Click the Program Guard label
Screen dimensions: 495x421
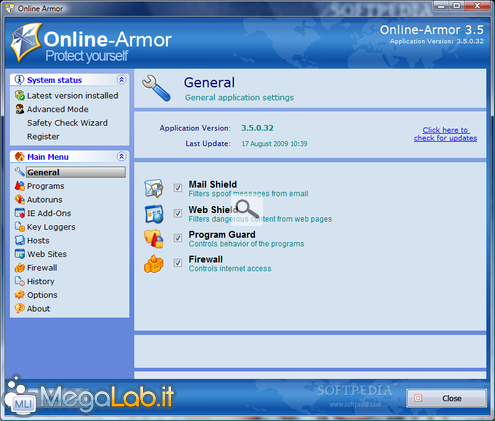click(x=222, y=235)
